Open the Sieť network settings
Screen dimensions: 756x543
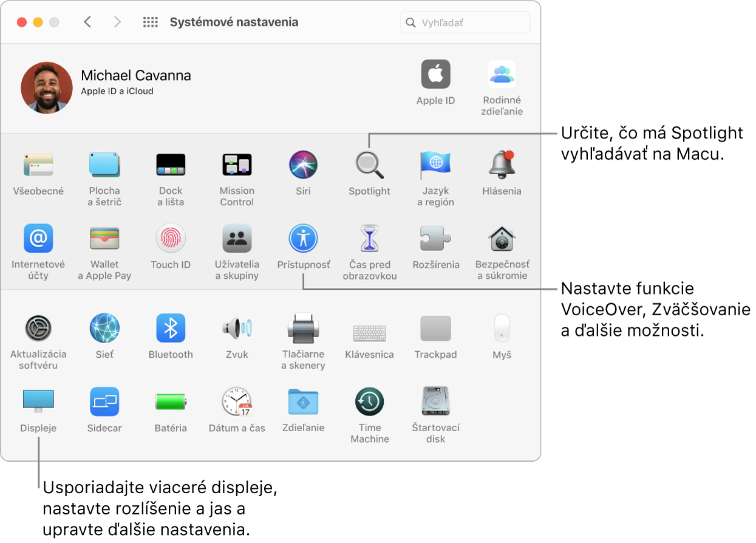click(104, 329)
